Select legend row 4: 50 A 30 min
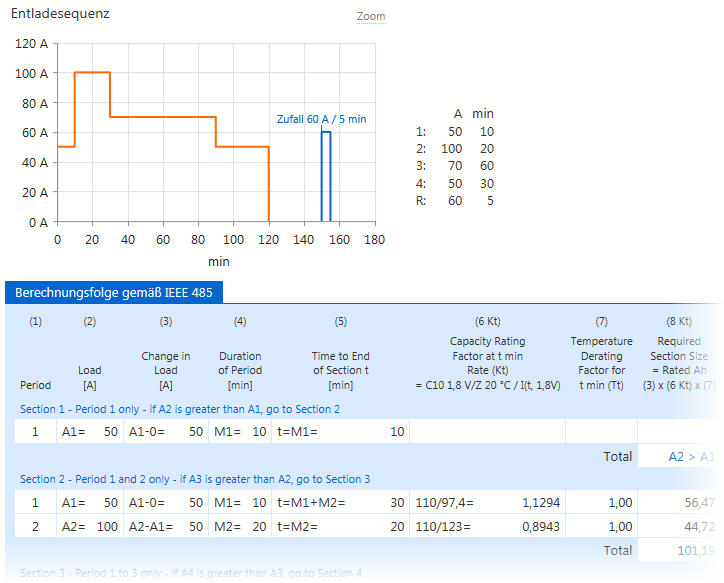Image resolution: width=724 pixels, height=583 pixels. pos(455,184)
